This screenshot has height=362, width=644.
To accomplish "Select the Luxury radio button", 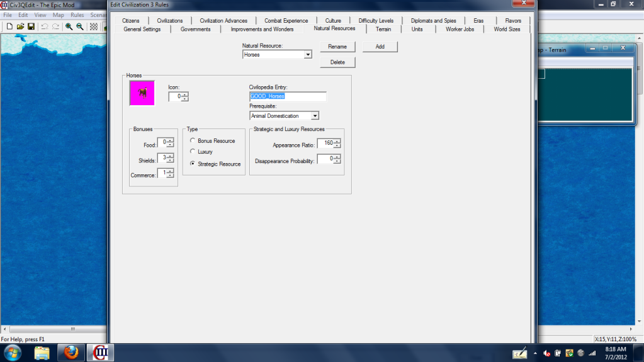I will tap(193, 152).
